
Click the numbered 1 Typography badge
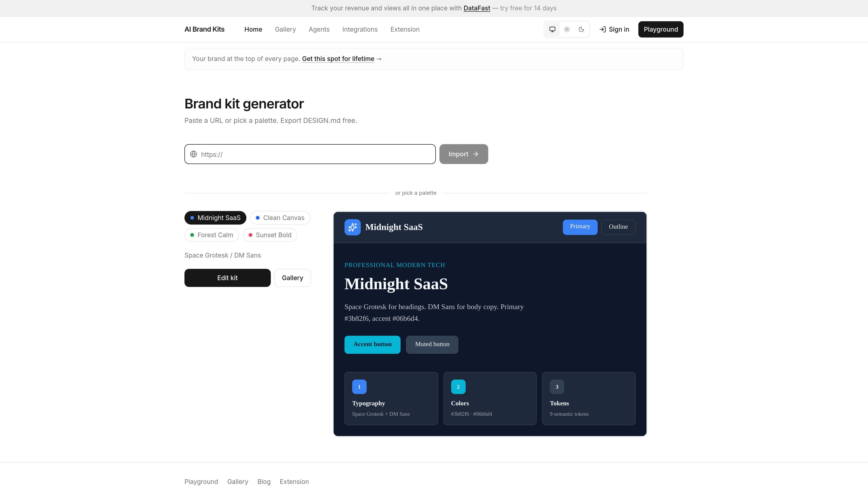point(359,387)
